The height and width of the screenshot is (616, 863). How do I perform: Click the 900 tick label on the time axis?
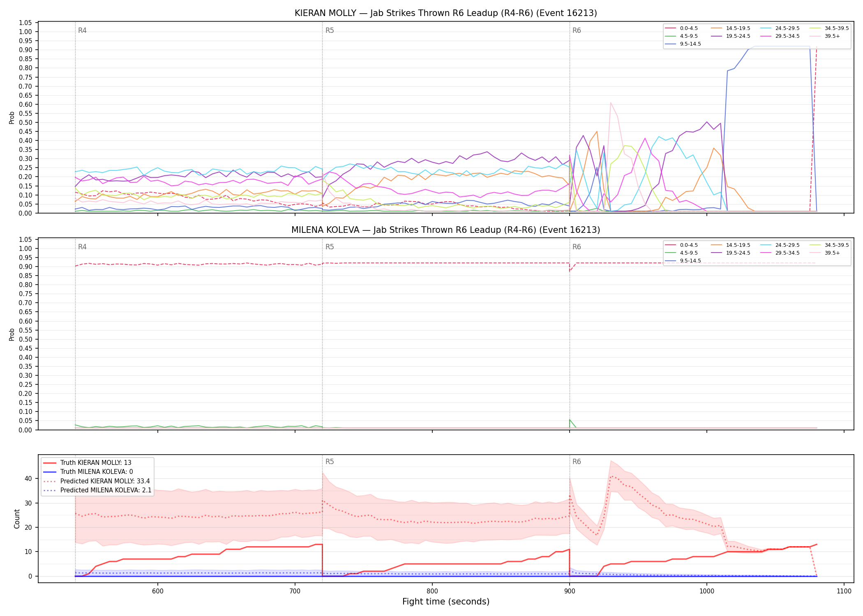[569, 591]
